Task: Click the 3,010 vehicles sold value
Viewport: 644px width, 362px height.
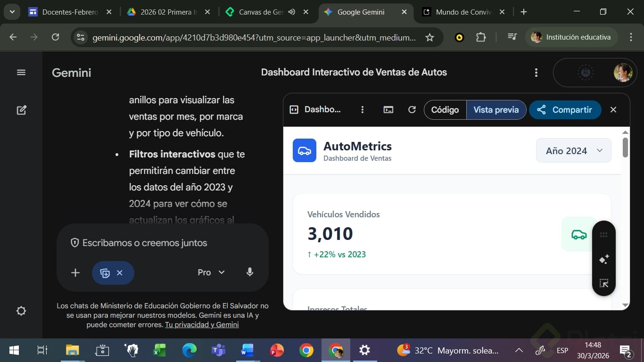Action: [330, 234]
